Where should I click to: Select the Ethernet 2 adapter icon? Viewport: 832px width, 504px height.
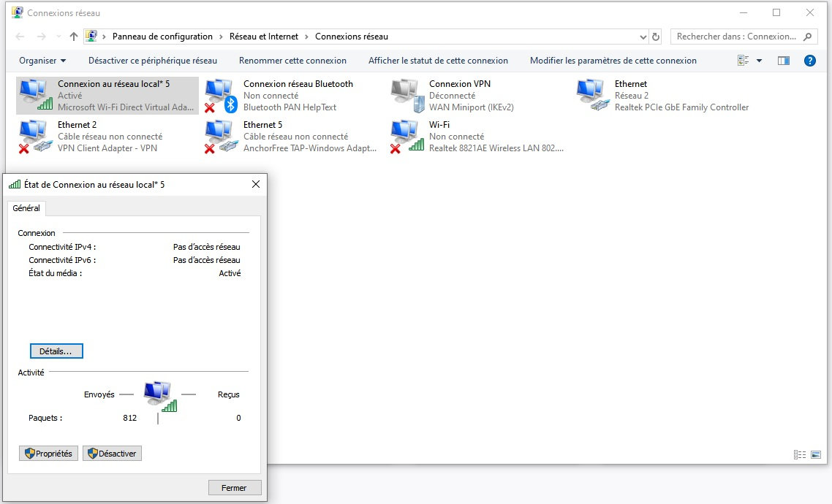[x=35, y=136]
